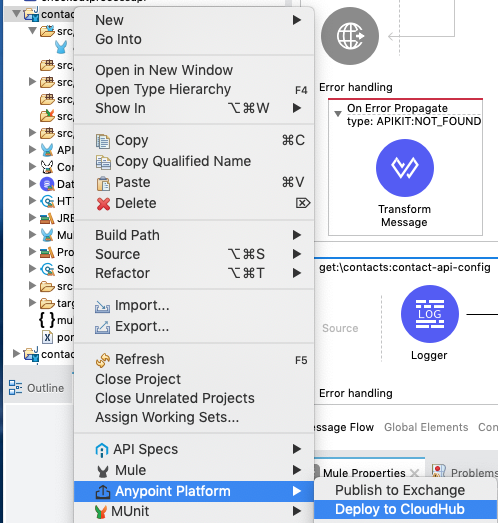Expand the API Specs submenu arrow
The width and height of the screenshot is (498, 523).
point(297,449)
